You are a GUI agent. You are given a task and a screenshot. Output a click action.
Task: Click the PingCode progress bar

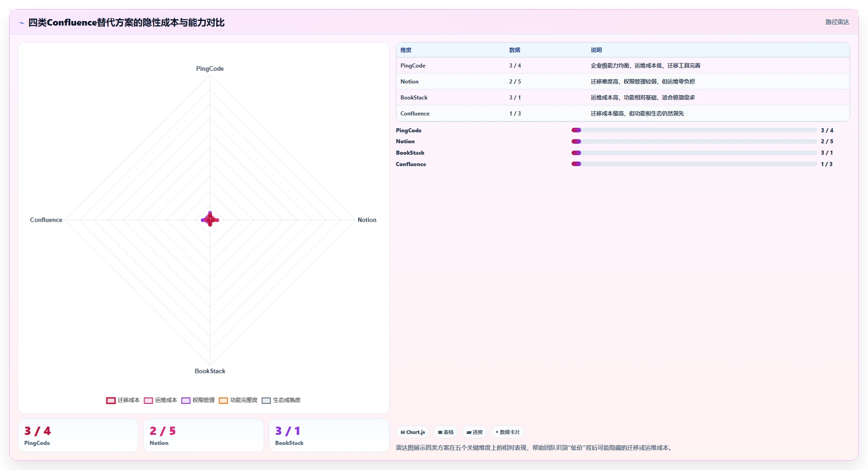tap(694, 130)
